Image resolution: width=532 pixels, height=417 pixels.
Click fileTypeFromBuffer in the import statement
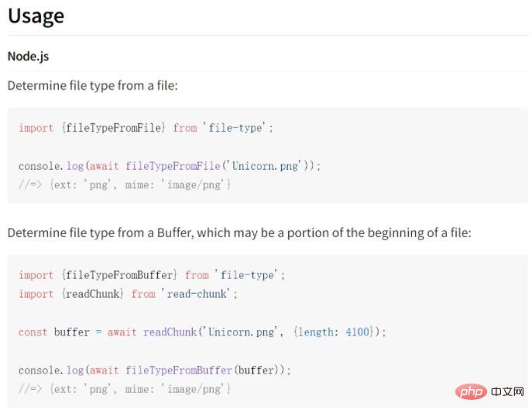click(x=119, y=275)
